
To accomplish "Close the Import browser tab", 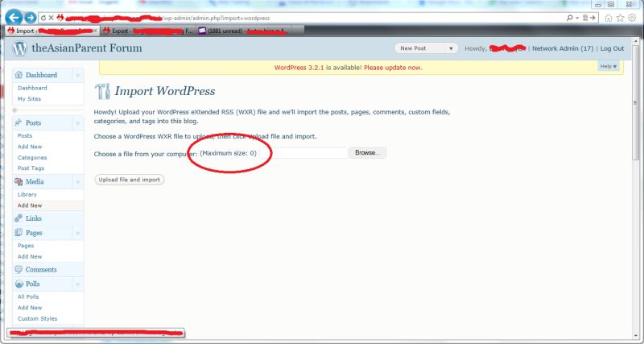I will coord(95,31).
